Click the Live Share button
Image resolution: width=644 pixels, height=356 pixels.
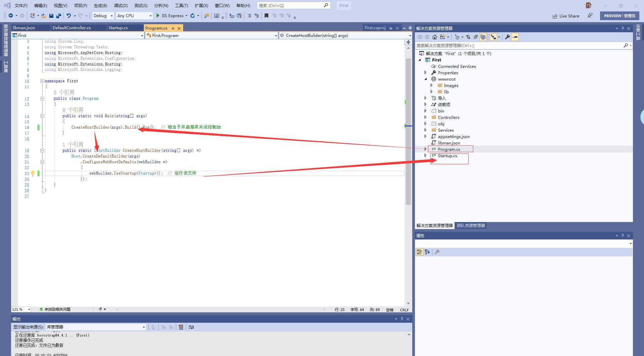(566, 16)
